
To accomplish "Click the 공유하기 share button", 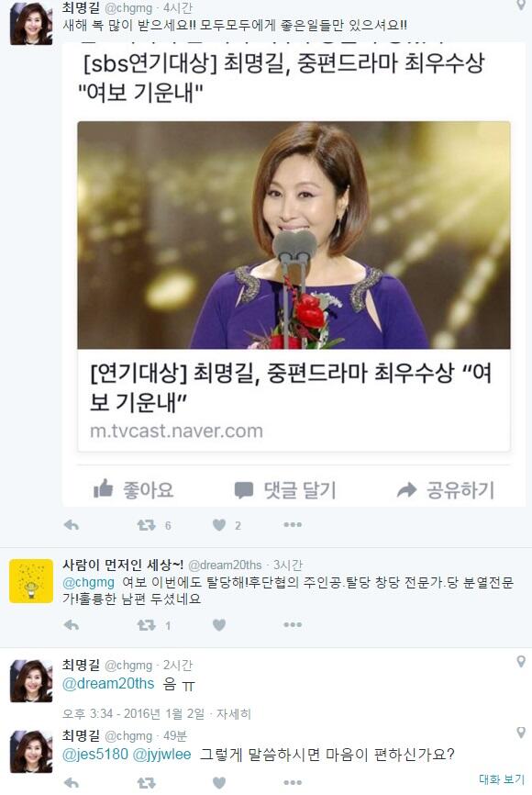I will click(446, 490).
